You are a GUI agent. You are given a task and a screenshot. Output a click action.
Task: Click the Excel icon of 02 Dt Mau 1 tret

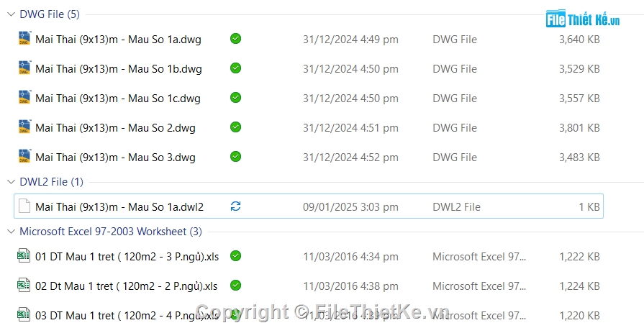click(24, 286)
